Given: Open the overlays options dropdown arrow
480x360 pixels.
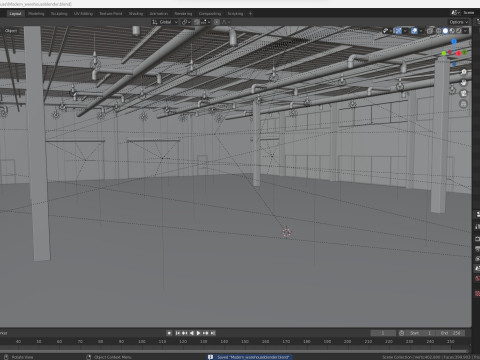Looking at the screenshot, I should tap(421, 31).
